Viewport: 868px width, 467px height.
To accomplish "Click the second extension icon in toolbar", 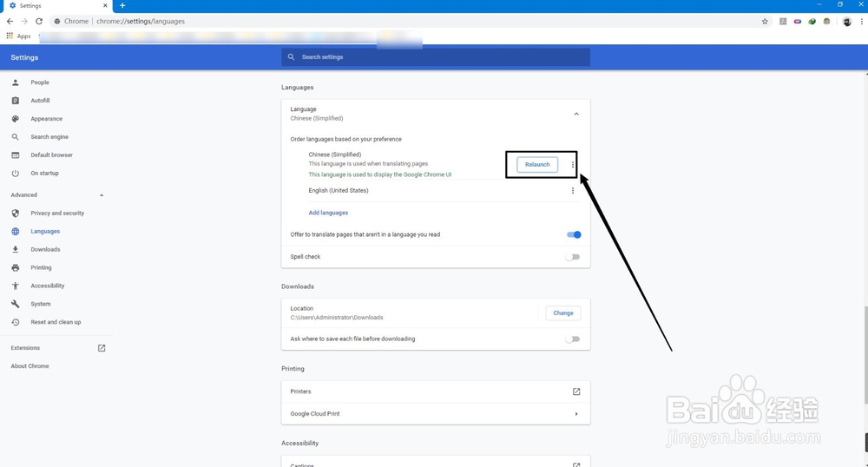I will [x=797, y=22].
